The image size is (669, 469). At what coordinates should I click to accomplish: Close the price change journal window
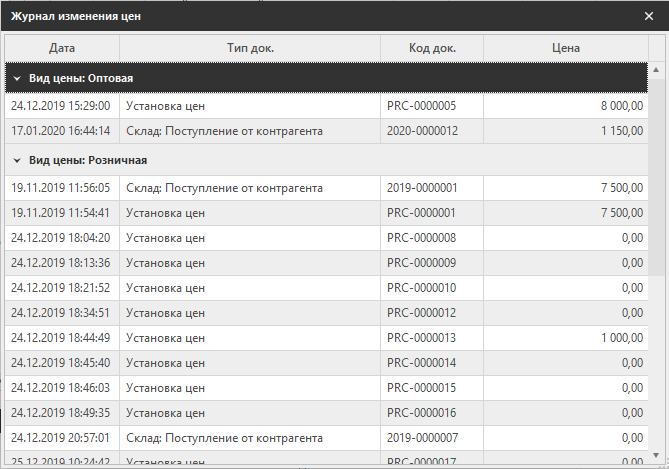click(x=649, y=16)
